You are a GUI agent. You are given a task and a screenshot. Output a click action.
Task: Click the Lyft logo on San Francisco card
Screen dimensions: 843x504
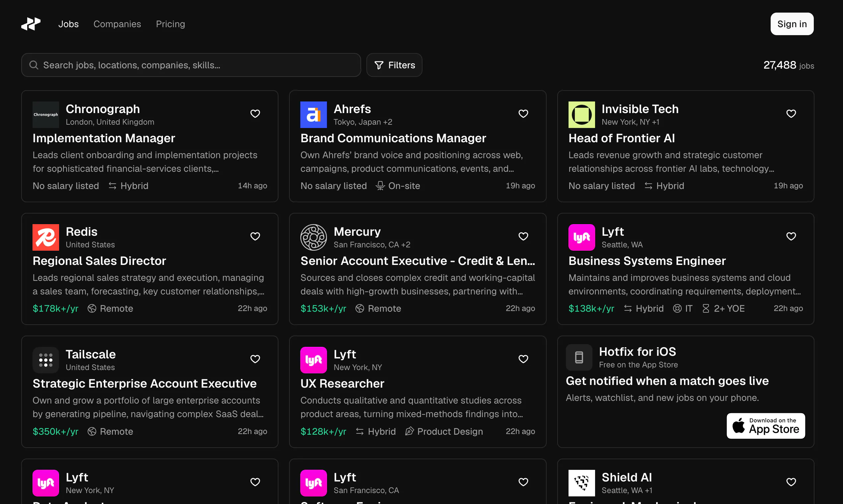[313, 483]
